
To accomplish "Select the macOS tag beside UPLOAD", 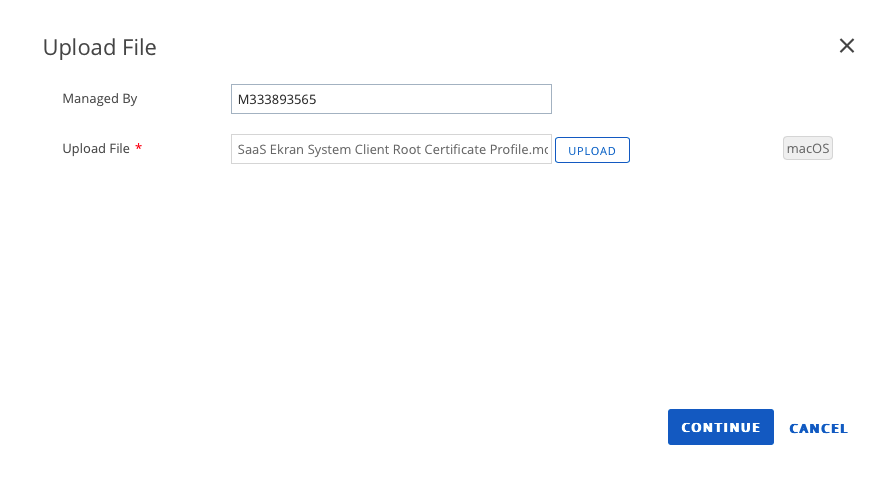I will pos(808,148).
